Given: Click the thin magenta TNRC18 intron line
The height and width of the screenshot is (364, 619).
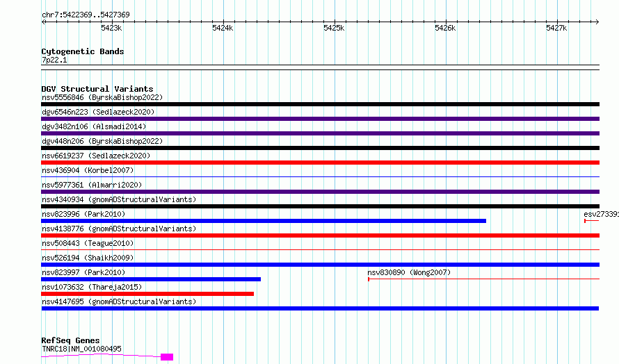Looking at the screenshot, I should pyautogui.click(x=101, y=356).
